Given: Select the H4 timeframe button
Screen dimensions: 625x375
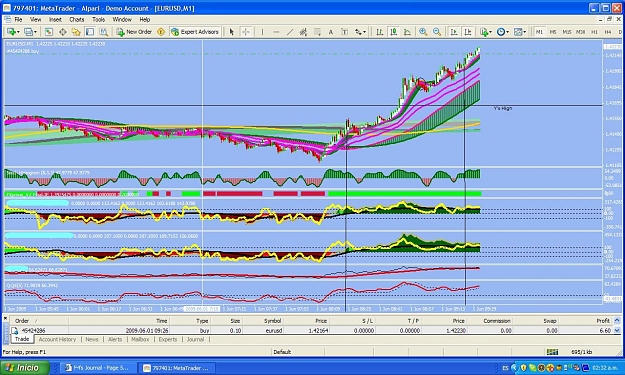Looking at the screenshot, I should tap(608, 32).
